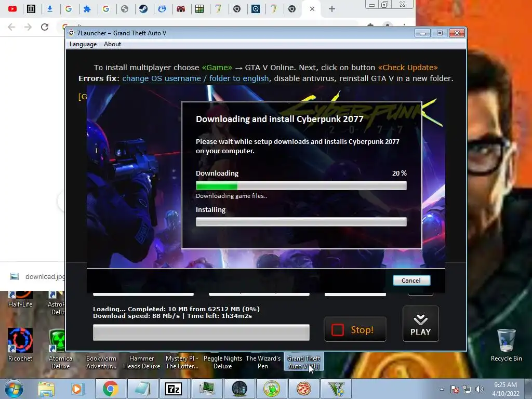Select the Hammer Heads Deluxe shortcut
The width and height of the screenshot is (532, 399).
pos(141,362)
